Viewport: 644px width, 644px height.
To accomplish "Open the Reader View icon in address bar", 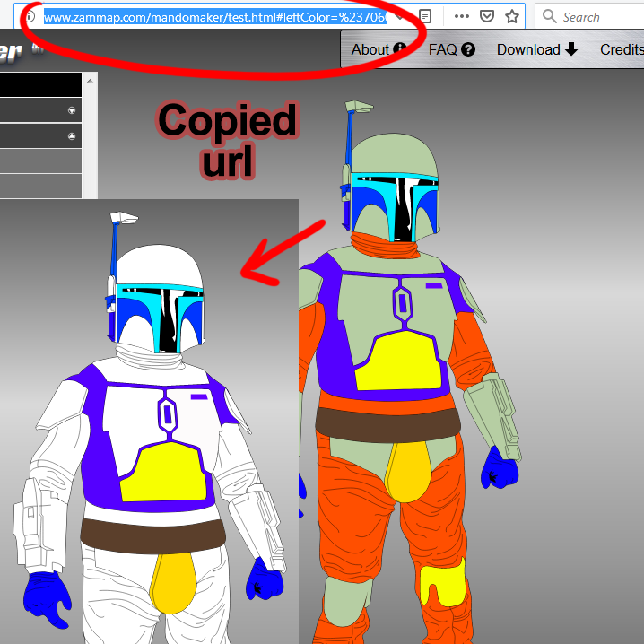I will (425, 16).
